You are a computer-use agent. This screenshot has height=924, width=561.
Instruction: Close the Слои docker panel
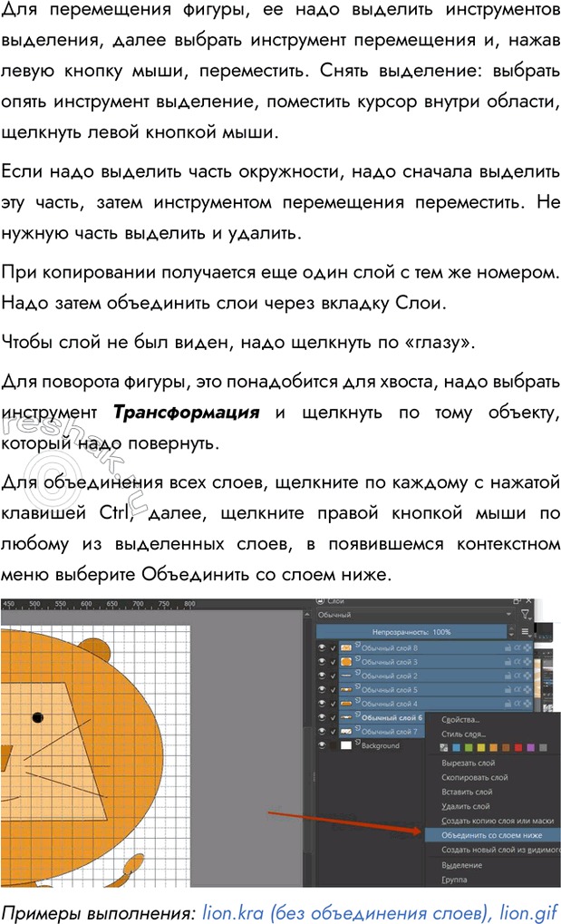(x=528, y=600)
